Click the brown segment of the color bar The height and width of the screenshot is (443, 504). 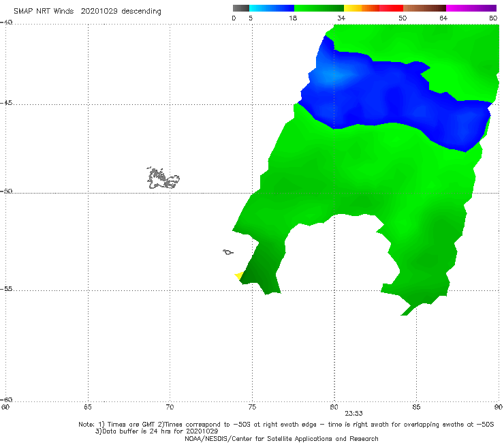(x=424, y=8)
